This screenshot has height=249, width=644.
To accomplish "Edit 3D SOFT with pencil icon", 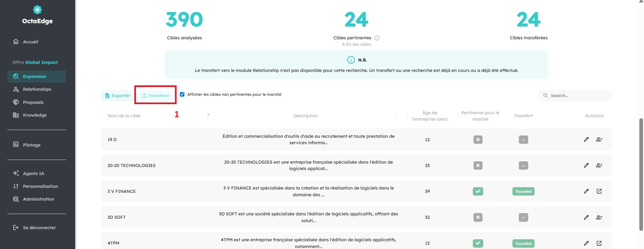I will point(586,217).
